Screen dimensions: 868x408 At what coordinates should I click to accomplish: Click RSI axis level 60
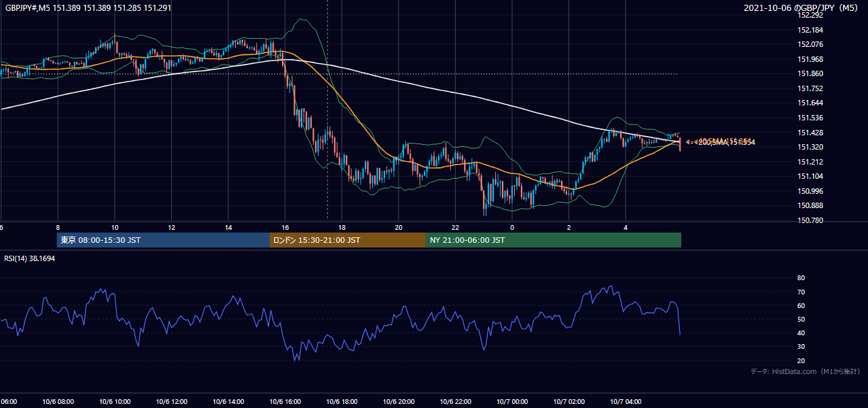pyautogui.click(x=801, y=305)
